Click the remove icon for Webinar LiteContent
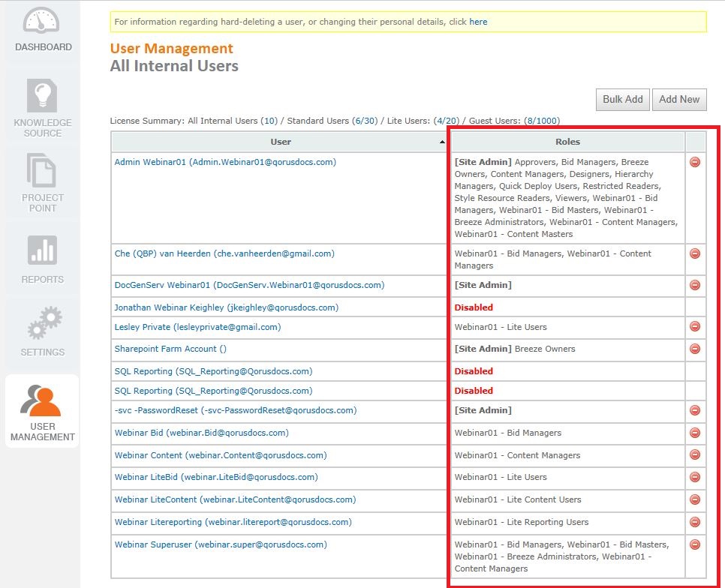 695,499
